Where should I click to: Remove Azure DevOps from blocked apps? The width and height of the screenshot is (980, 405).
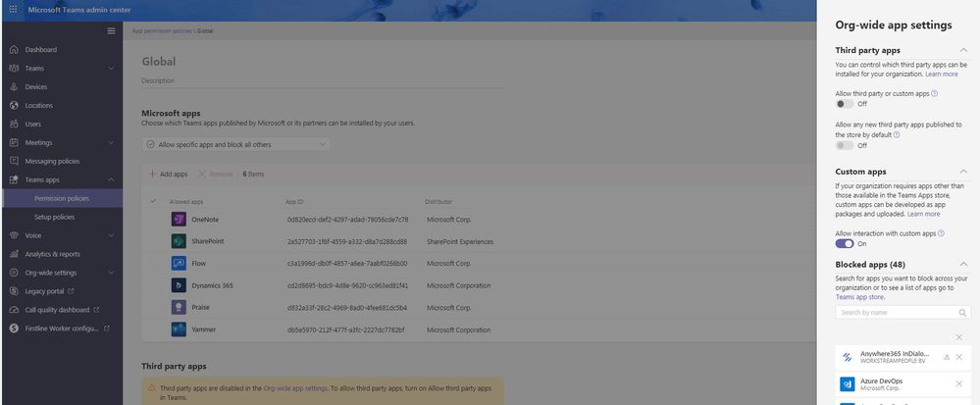click(x=959, y=383)
